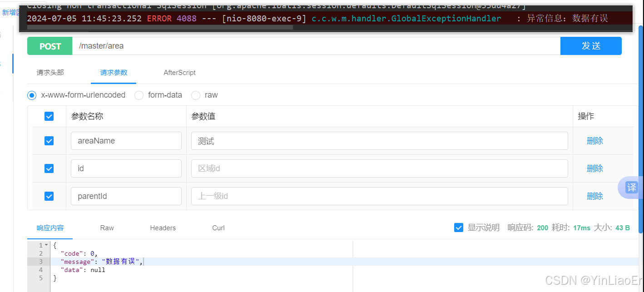644x292 pixels.
Task: Click the 参数值 column header
Action: coord(203,116)
